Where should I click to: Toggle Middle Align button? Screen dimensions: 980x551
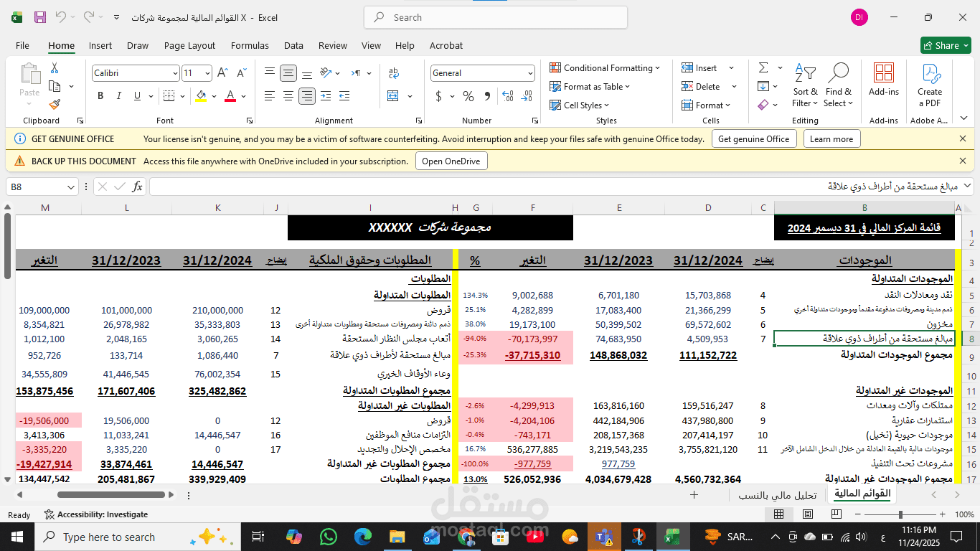coord(288,73)
